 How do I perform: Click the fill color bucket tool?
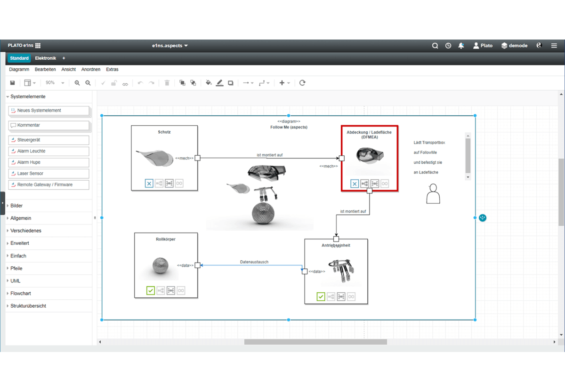[209, 83]
